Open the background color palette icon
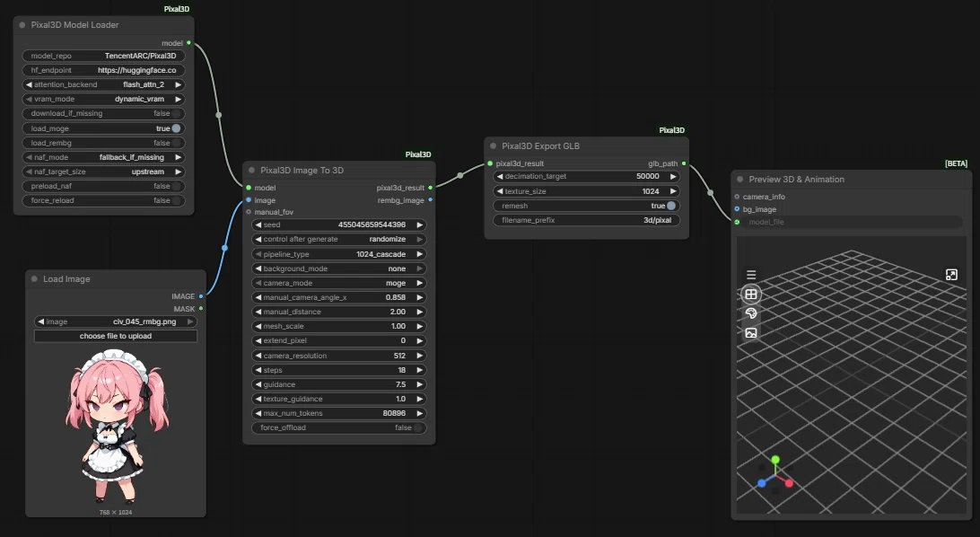This screenshot has width=980, height=537. point(751,313)
